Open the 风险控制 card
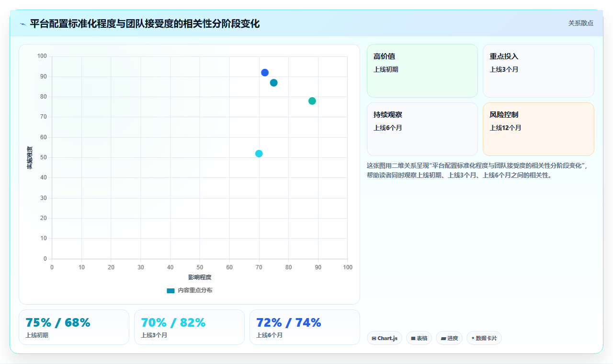 [x=538, y=129]
